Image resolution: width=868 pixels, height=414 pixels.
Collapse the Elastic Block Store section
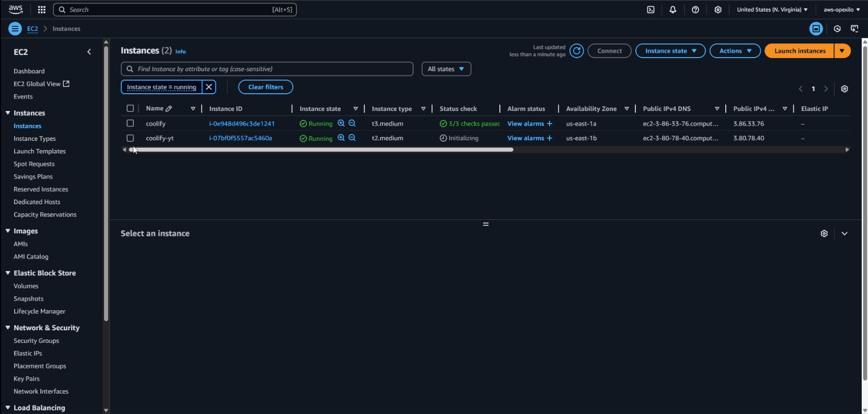tap(8, 273)
